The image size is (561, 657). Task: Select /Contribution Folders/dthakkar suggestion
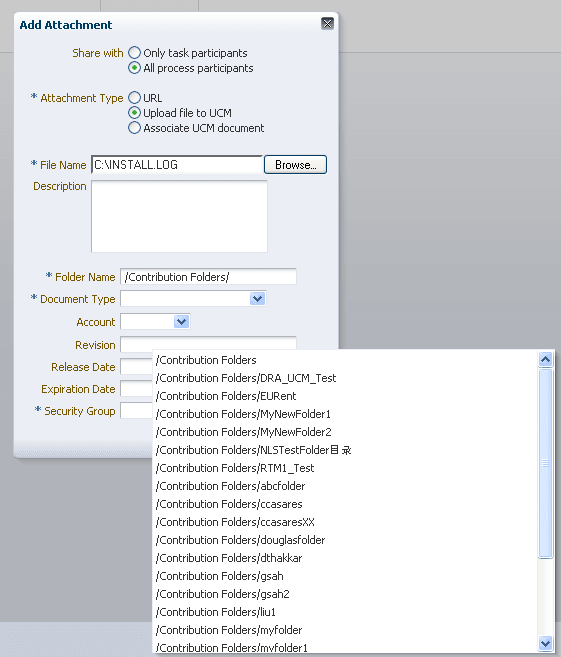(x=345, y=558)
